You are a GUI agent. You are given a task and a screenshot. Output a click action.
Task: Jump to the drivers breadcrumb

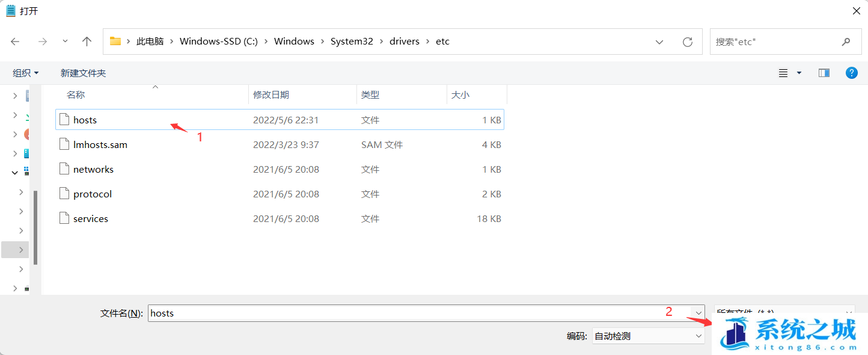(x=405, y=42)
